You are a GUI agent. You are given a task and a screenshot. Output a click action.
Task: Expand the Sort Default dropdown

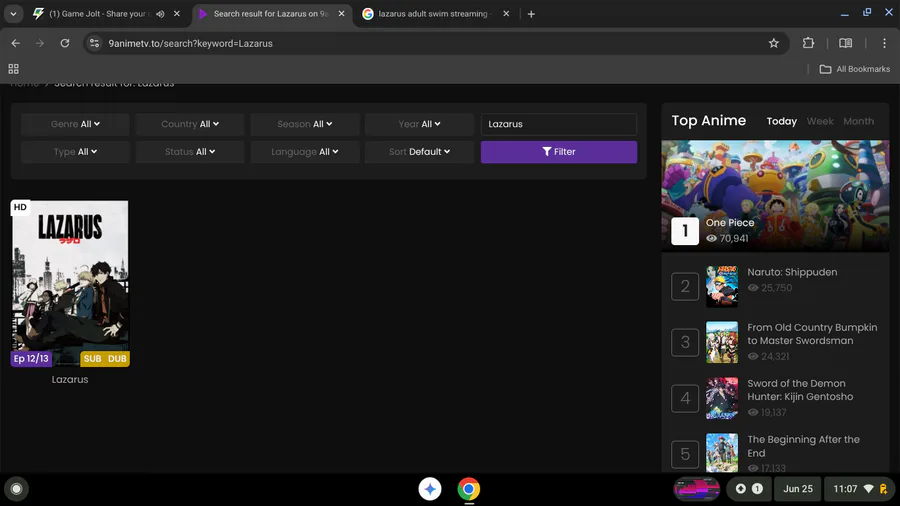click(x=420, y=151)
